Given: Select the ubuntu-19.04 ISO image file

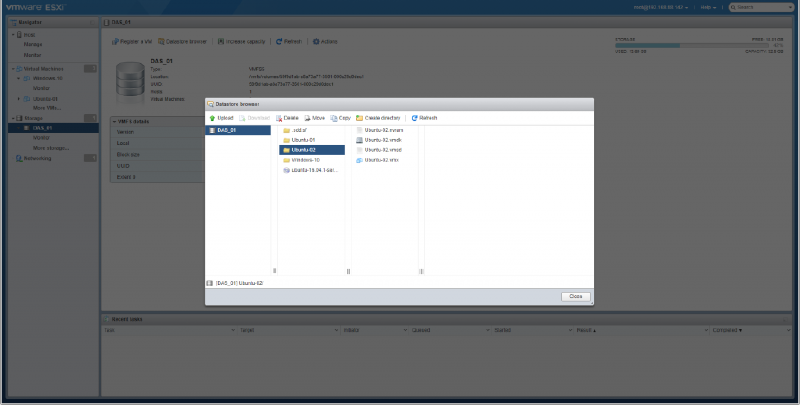Looking at the screenshot, I should [308, 170].
